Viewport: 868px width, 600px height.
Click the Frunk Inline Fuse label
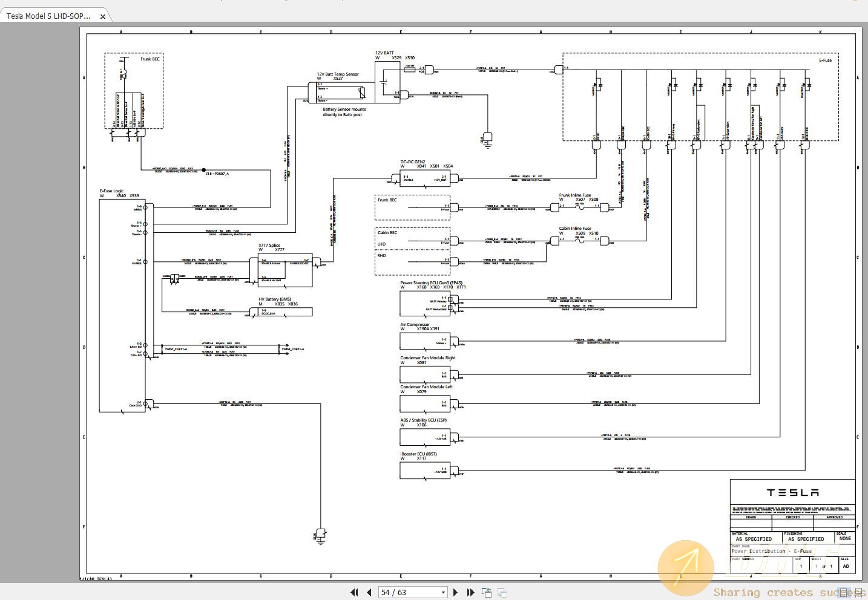click(575, 195)
